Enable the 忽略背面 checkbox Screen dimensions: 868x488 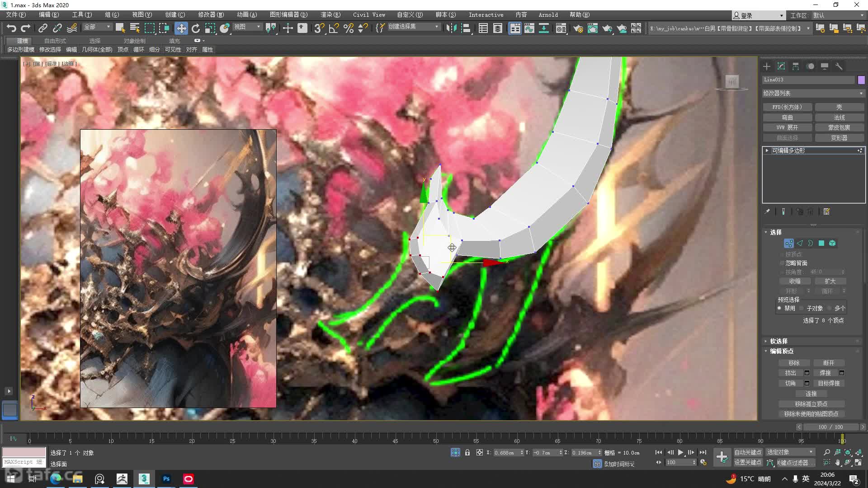[782, 263]
